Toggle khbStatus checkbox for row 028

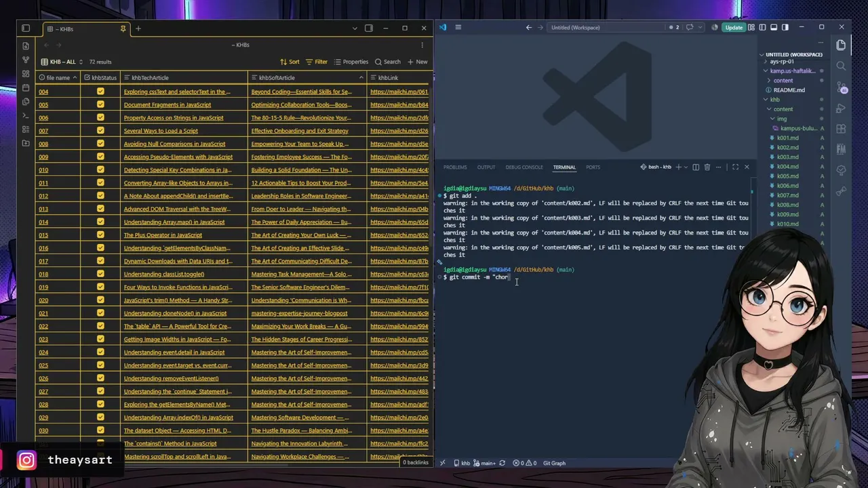coord(100,405)
